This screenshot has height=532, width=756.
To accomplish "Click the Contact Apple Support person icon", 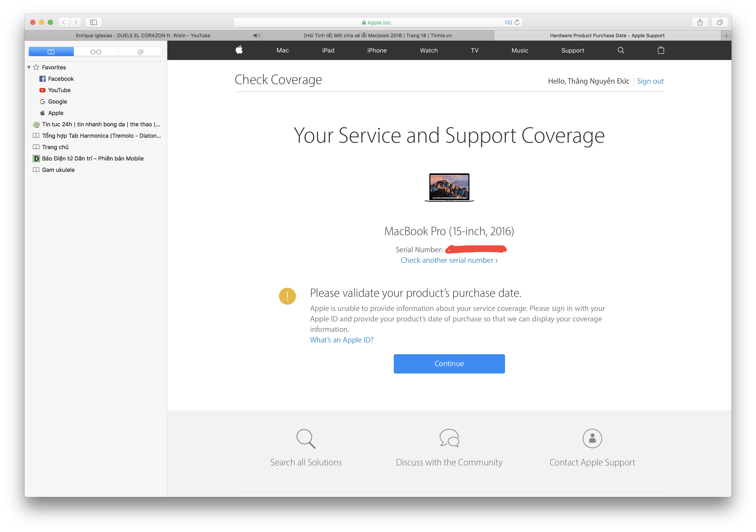I will 592,438.
